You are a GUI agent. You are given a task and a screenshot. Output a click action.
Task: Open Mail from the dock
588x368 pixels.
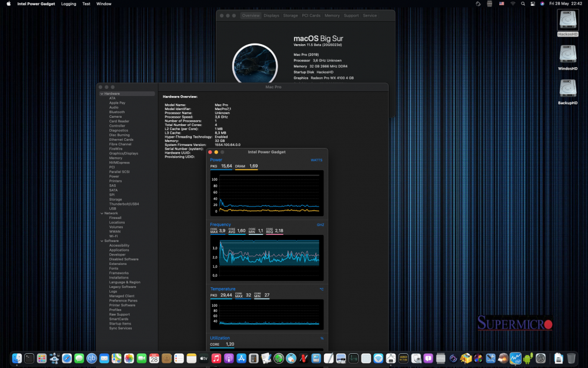(x=104, y=358)
